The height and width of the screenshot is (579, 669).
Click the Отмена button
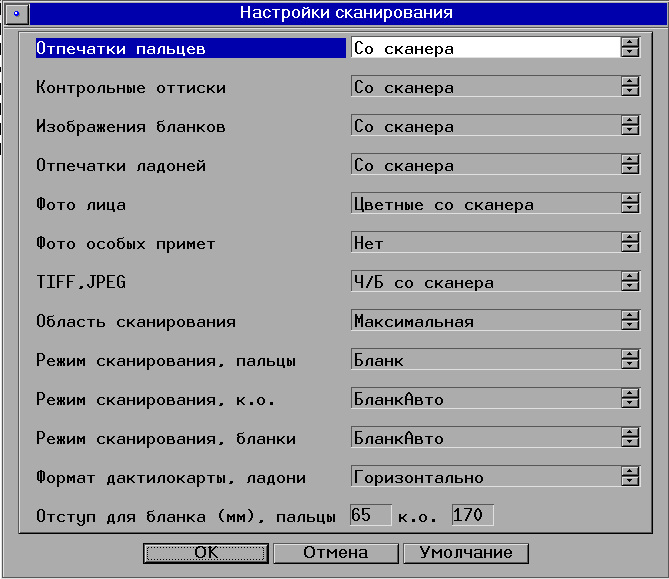tap(336, 553)
